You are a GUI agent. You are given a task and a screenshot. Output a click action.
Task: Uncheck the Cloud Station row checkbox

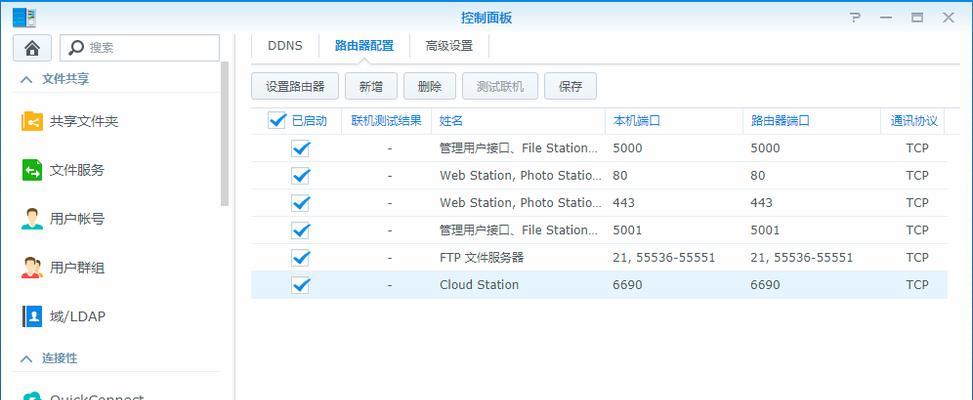tap(300, 285)
